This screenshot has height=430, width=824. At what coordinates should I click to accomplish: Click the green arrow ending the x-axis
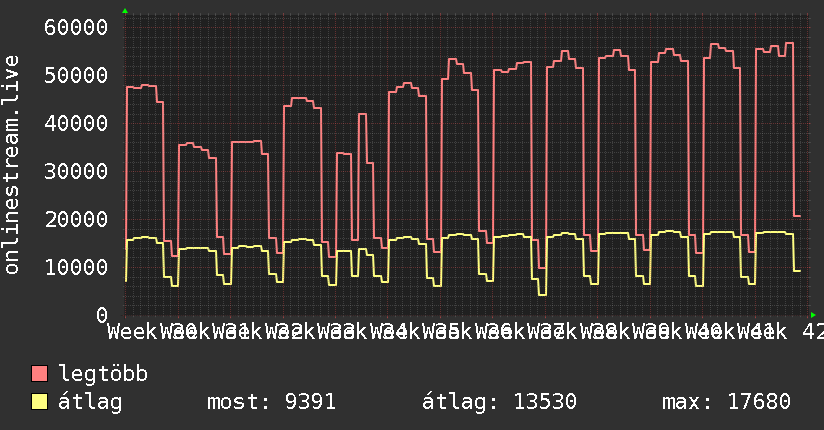pos(813,315)
